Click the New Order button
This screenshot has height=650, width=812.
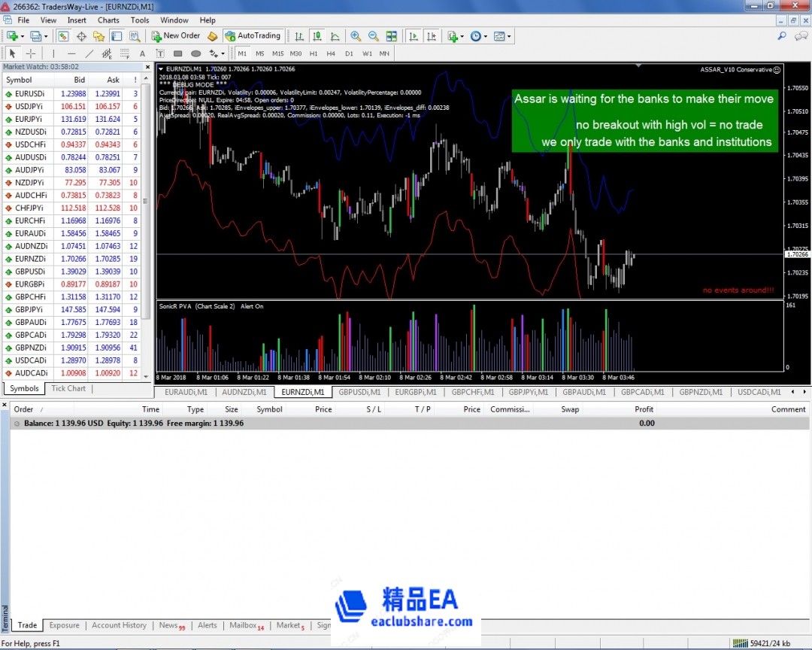pyautogui.click(x=175, y=36)
